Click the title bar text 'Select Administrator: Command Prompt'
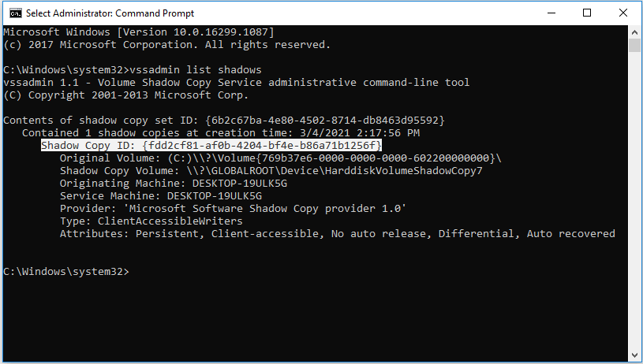 coord(110,13)
